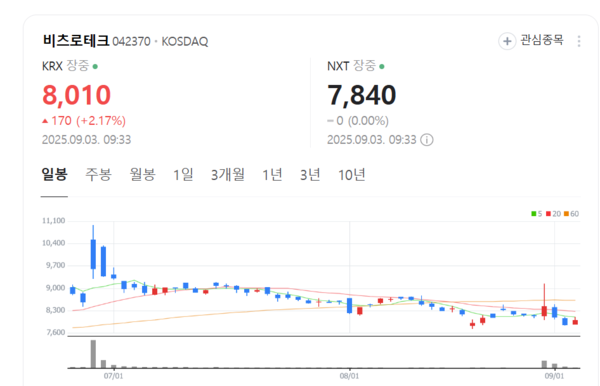The image size is (600, 386).
Task: Switch to the 주봉 weekly chart tab
Action: 98,175
